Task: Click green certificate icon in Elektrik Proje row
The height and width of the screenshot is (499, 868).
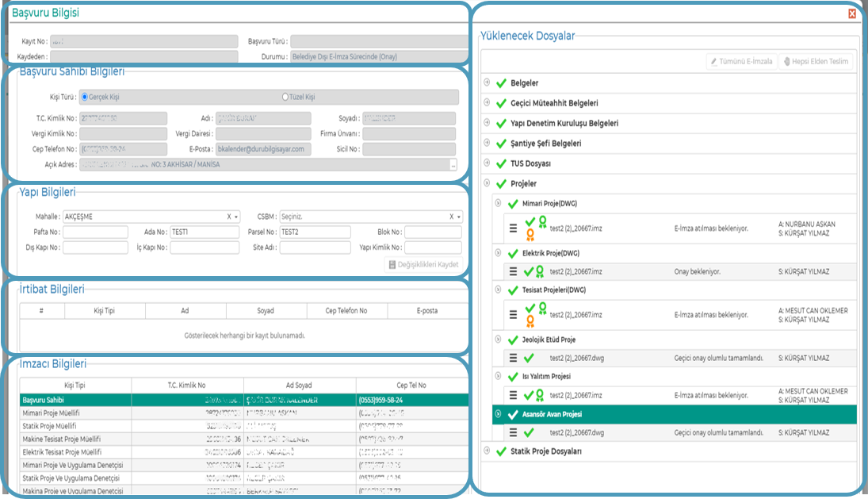Action: tap(540, 271)
